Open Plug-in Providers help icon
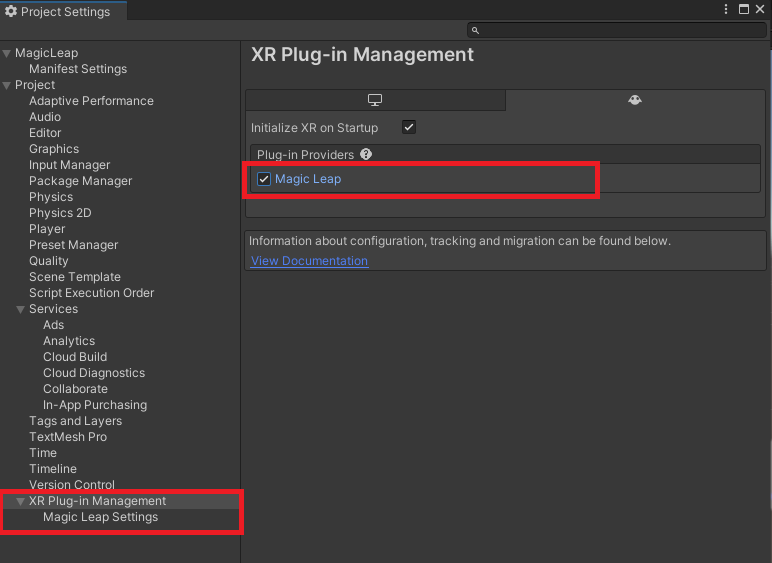This screenshot has height=563, width=772. [366, 155]
